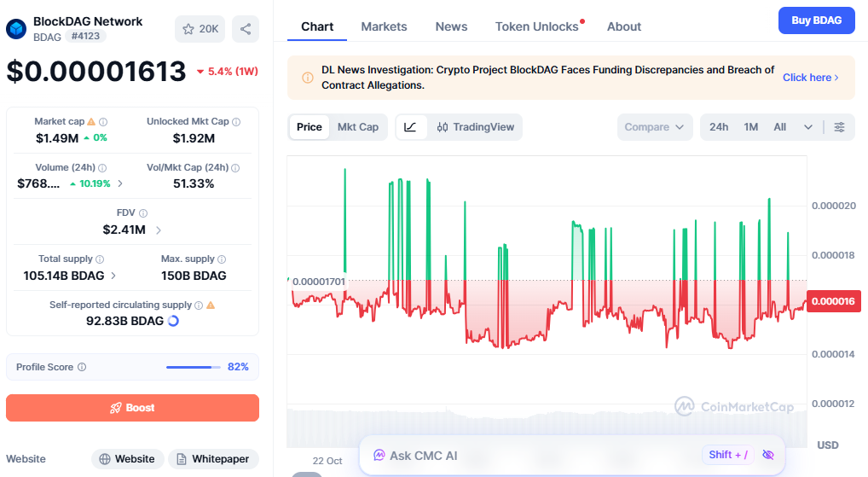Screen dimensions: 868x477
Task: Click the 150B BDAG max supply value
Action: [194, 276]
